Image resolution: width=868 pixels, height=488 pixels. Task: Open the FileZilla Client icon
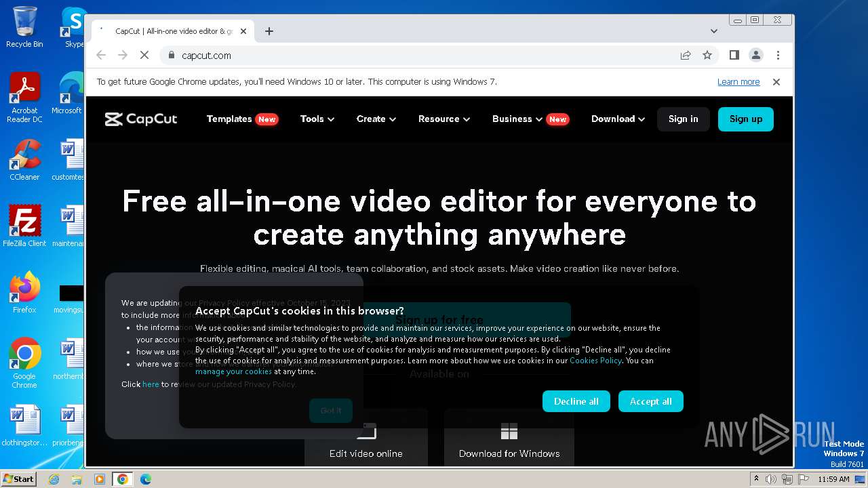click(24, 226)
